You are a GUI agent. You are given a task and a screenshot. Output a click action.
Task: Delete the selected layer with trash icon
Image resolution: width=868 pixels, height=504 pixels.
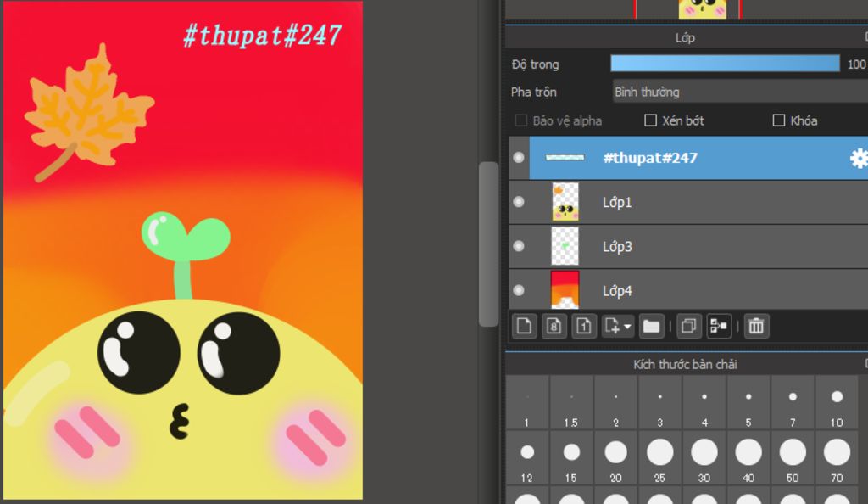756,326
